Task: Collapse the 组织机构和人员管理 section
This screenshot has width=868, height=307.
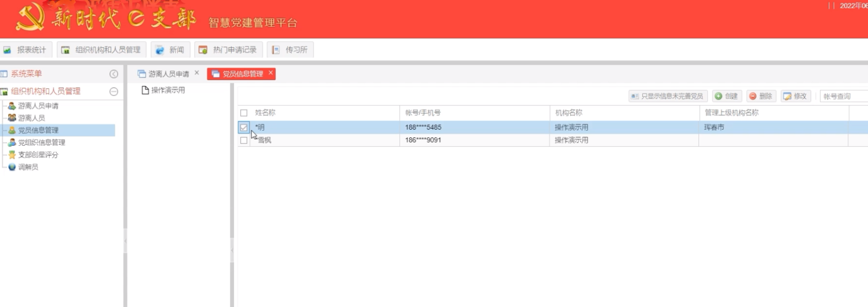Action: click(114, 91)
